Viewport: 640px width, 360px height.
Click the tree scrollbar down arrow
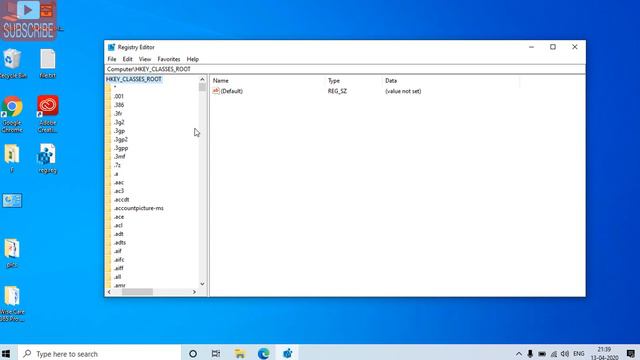[202, 284]
